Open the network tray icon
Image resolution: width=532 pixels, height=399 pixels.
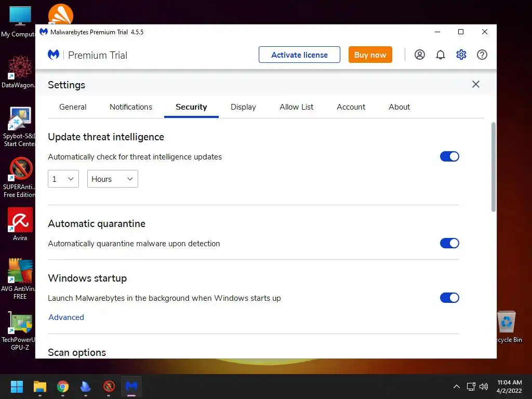[471, 387]
